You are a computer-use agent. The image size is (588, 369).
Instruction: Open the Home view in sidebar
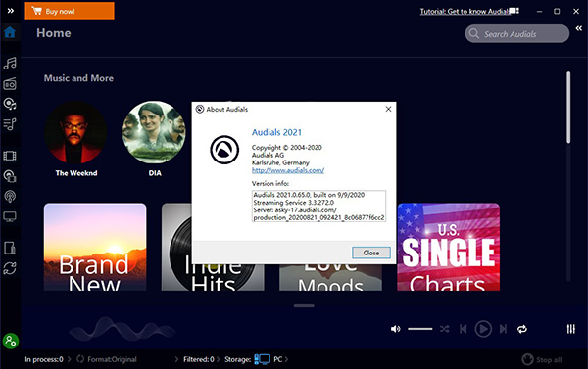pos(10,32)
